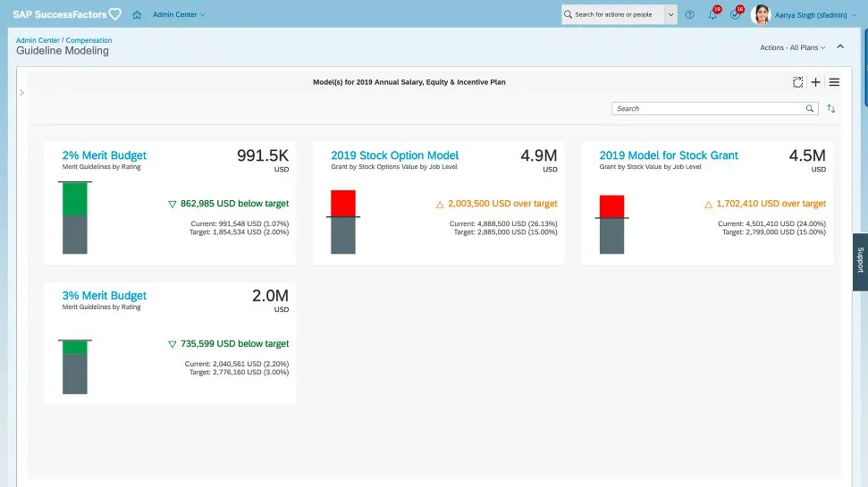Open the hamburger list menu icon
Viewport: 868px width, 487px height.
[x=834, y=82]
